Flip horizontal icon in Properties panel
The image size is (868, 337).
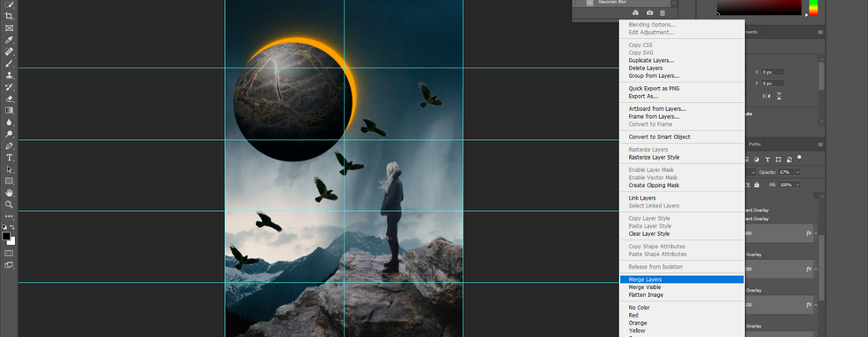click(767, 96)
